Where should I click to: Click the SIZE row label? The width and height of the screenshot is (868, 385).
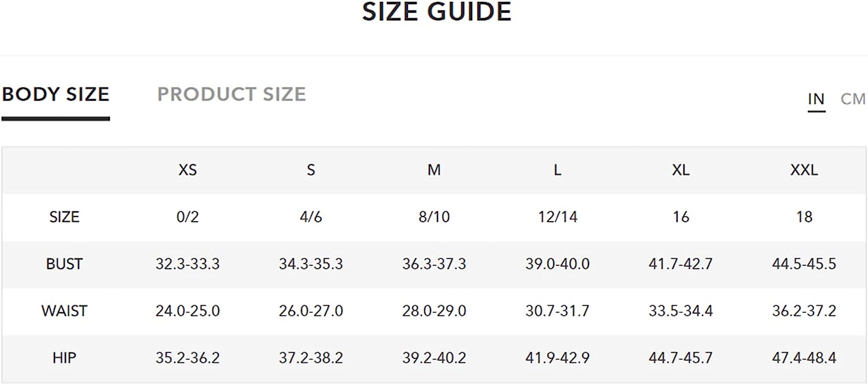pyautogui.click(x=64, y=217)
